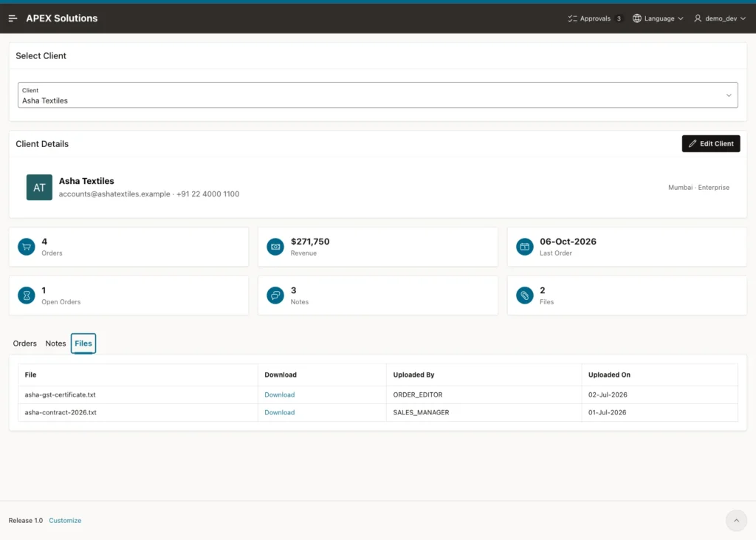Expand the Language menu chevron

coord(681,18)
